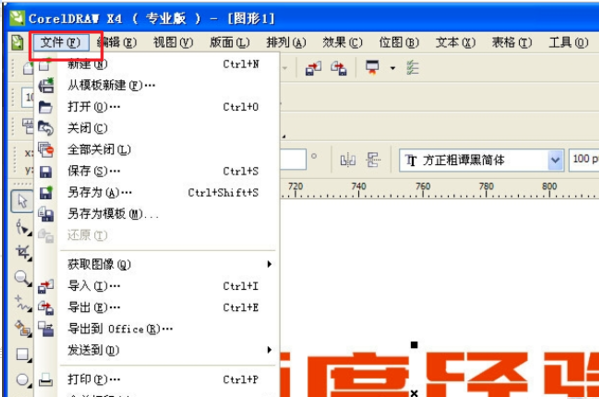Open the 效果(C) menu
The height and width of the screenshot is (399, 599).
pyautogui.click(x=342, y=42)
